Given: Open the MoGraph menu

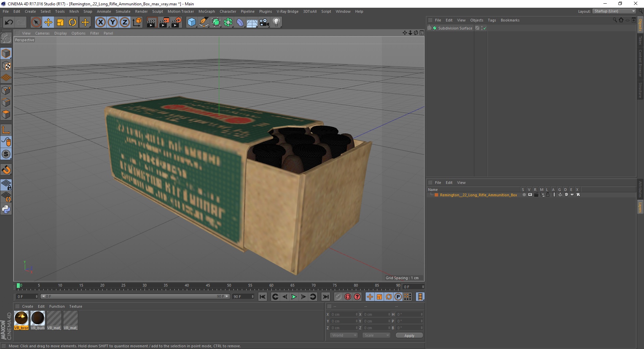Looking at the screenshot, I should [207, 11].
